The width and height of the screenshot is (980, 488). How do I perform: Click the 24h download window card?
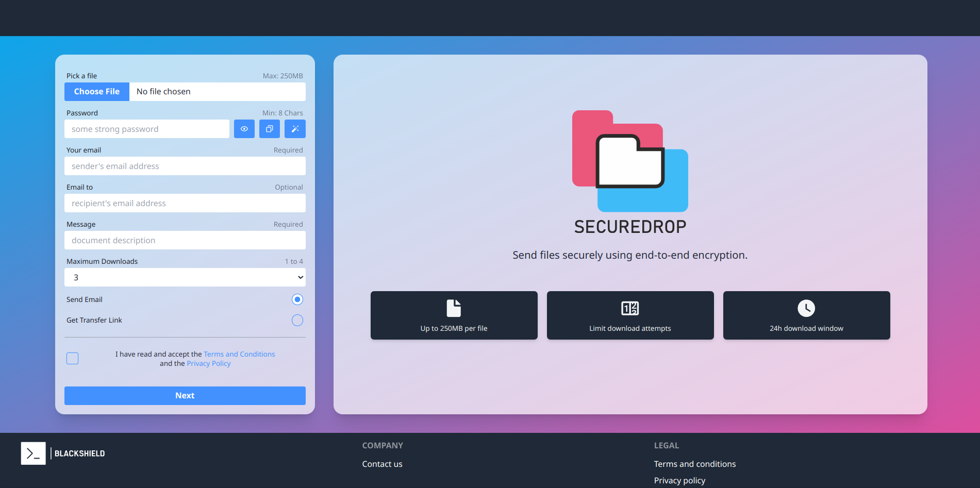807,315
